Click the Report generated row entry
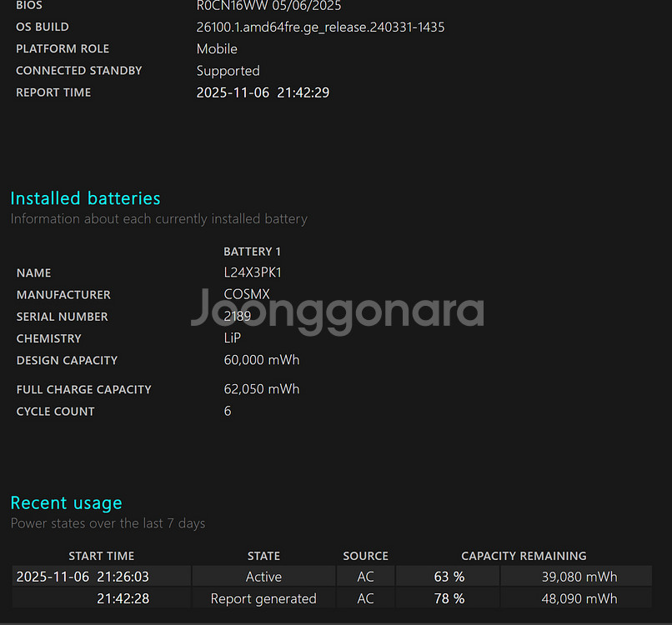 click(263, 598)
